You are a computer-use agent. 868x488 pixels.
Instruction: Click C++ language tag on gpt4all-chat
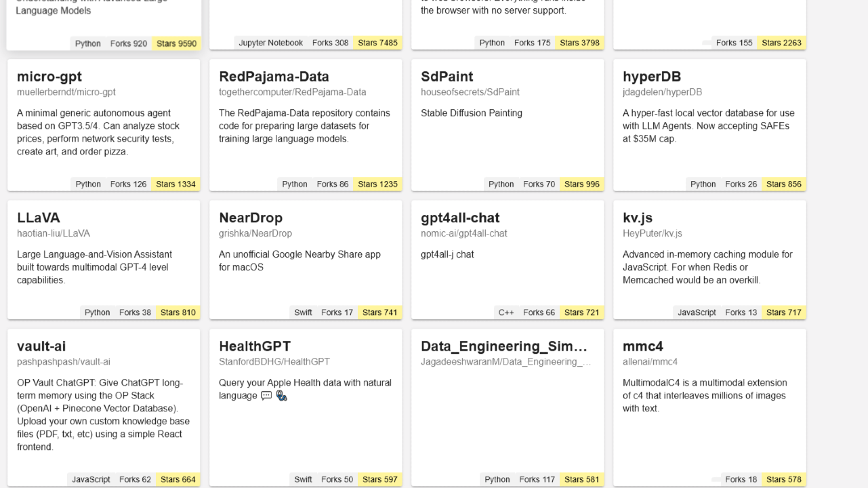point(506,312)
